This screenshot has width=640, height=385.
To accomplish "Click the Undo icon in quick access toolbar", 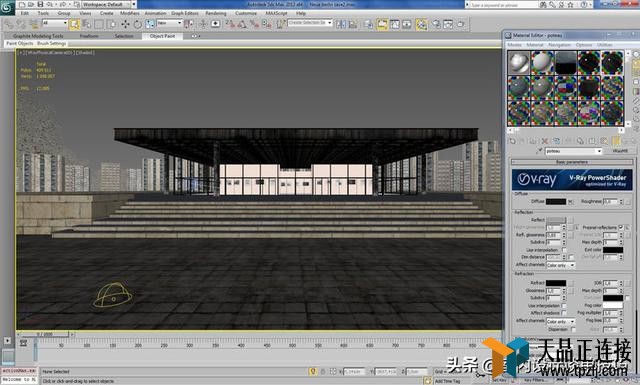I will point(49,4).
